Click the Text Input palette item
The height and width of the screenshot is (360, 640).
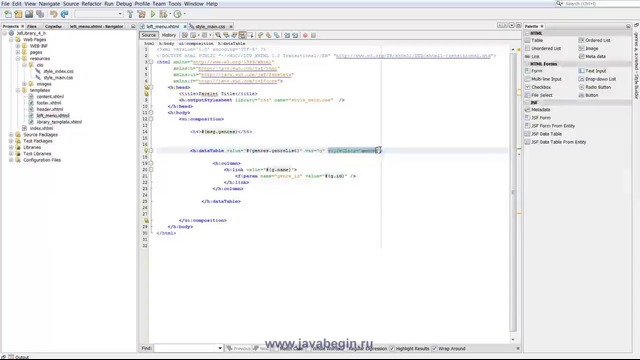592,71
